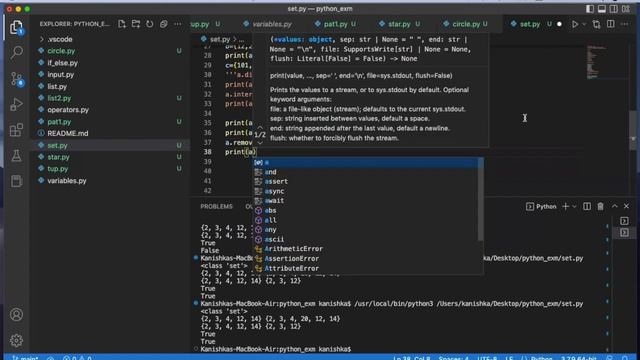The image size is (640, 360).
Task: Open customize layout icon
Action: tap(626, 9)
